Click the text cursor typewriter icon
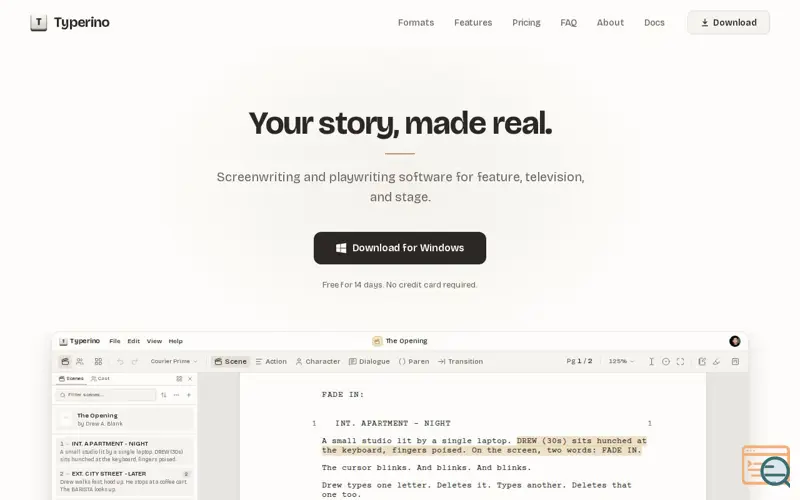Screen dimensions: 800x500 click(x=652, y=361)
